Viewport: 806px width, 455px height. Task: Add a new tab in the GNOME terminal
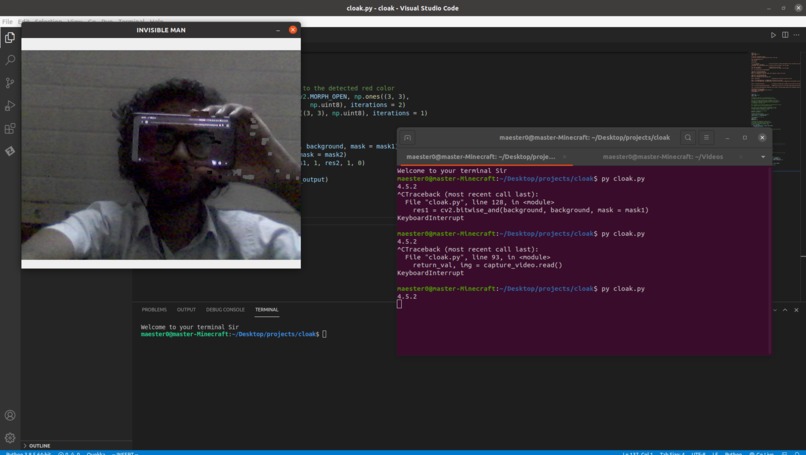[408, 138]
